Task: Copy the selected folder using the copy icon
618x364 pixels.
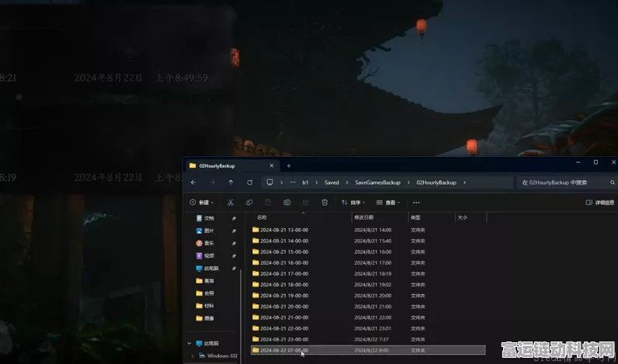Action: (x=249, y=203)
